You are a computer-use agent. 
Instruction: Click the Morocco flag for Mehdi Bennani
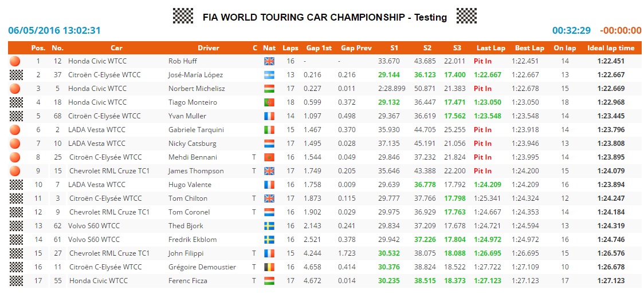[x=269, y=157]
